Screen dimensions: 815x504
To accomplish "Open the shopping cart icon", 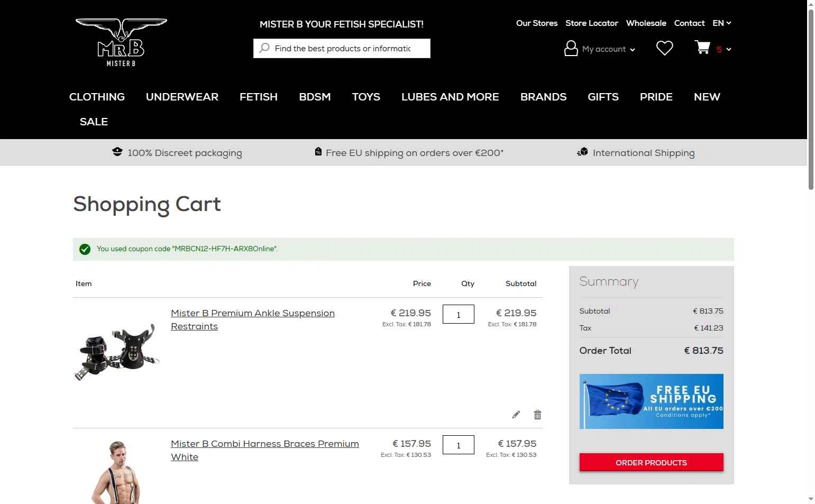I will coord(702,48).
